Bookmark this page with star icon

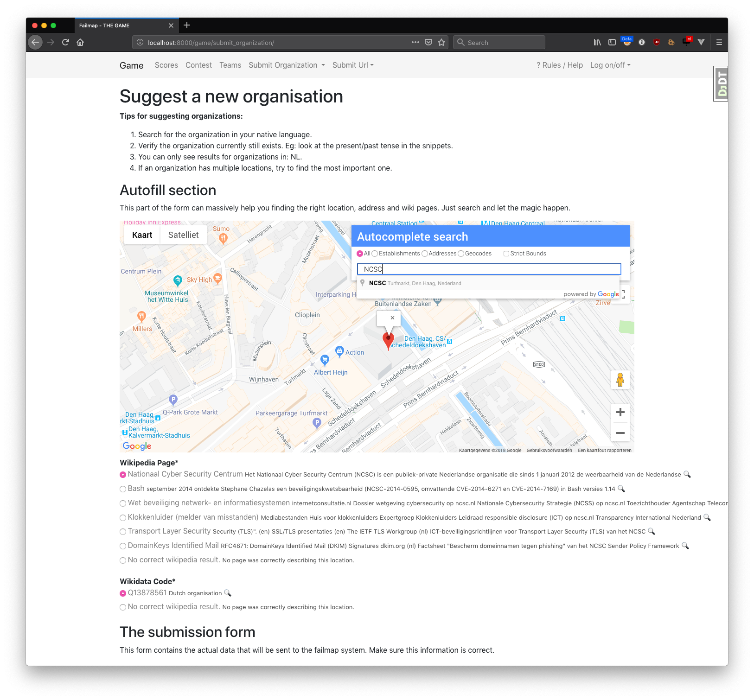(441, 42)
